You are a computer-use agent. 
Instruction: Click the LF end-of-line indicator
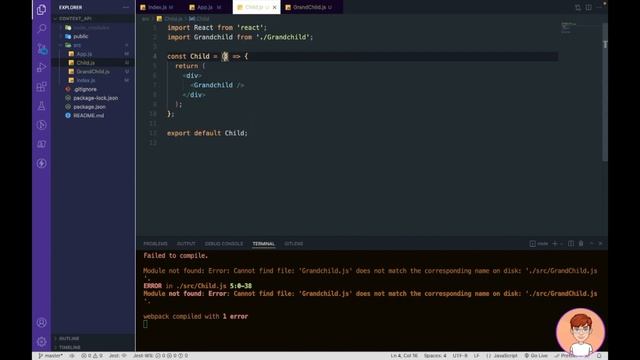pos(476,356)
